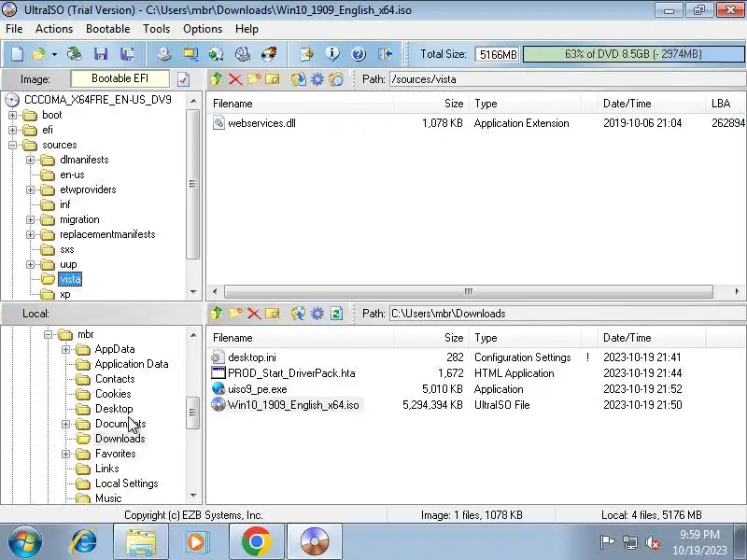
Task: Open the Help menu
Action: pyautogui.click(x=247, y=29)
